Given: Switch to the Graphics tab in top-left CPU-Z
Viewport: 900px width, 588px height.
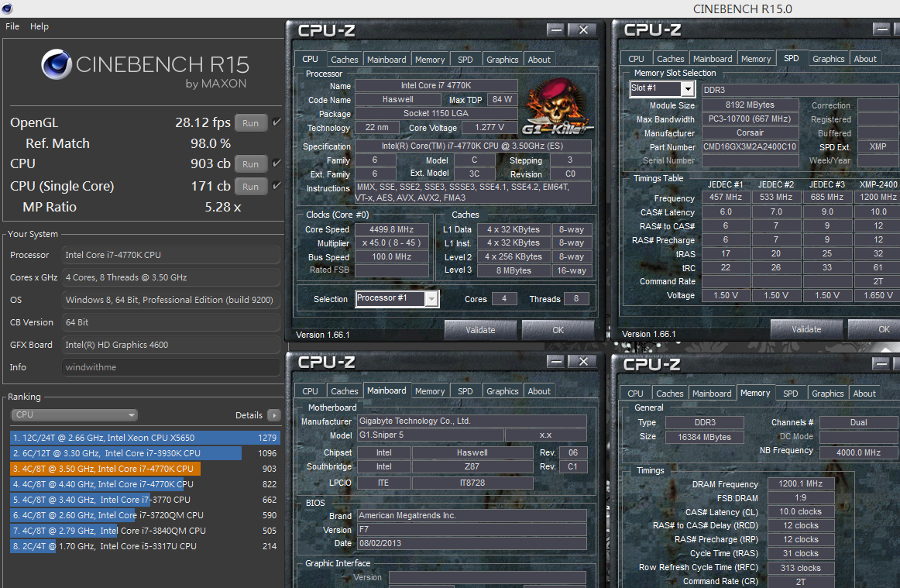Looking at the screenshot, I should [x=502, y=59].
